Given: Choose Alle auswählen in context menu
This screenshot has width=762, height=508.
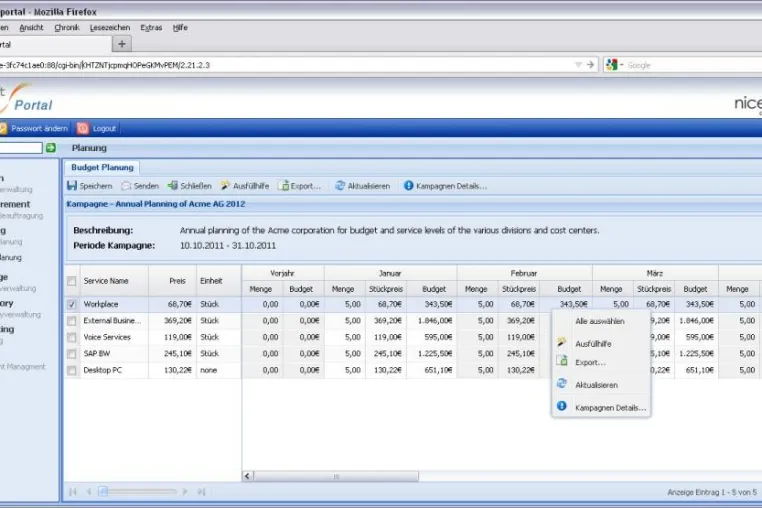Looking at the screenshot, I should [x=600, y=321].
